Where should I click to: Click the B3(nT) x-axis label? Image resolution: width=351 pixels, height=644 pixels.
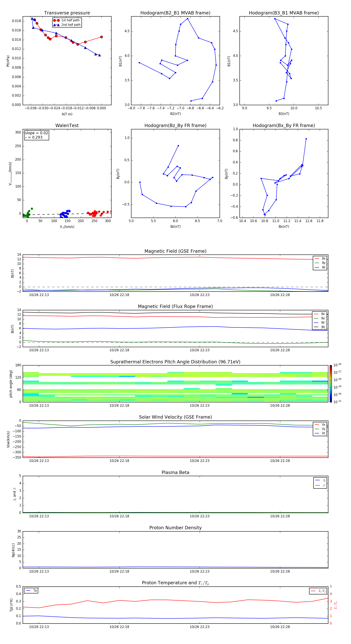(x=284, y=114)
